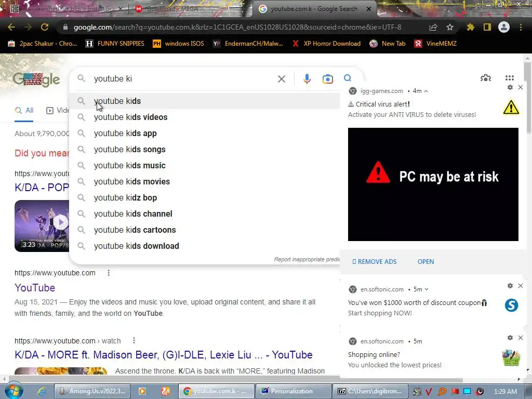Open the 2pac Shakur bookmark

click(43, 44)
